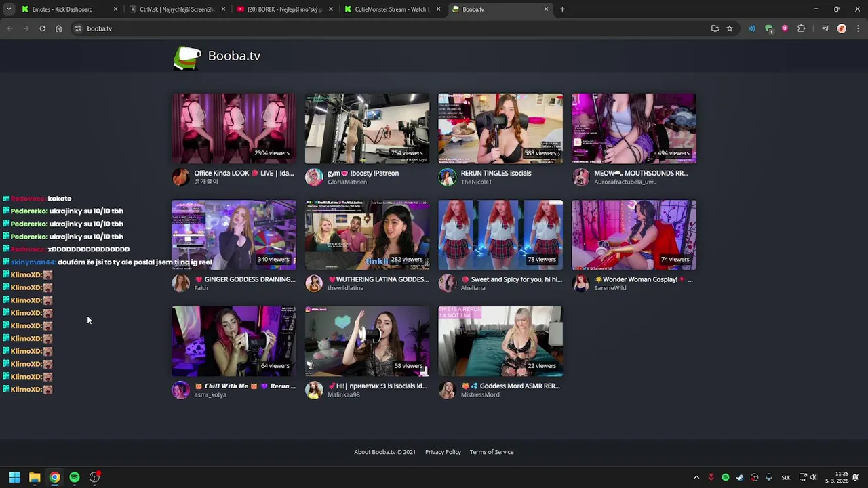Image resolution: width=868 pixels, height=488 pixels.
Task: Close the Booba.tv tab
Action: (x=546, y=9)
